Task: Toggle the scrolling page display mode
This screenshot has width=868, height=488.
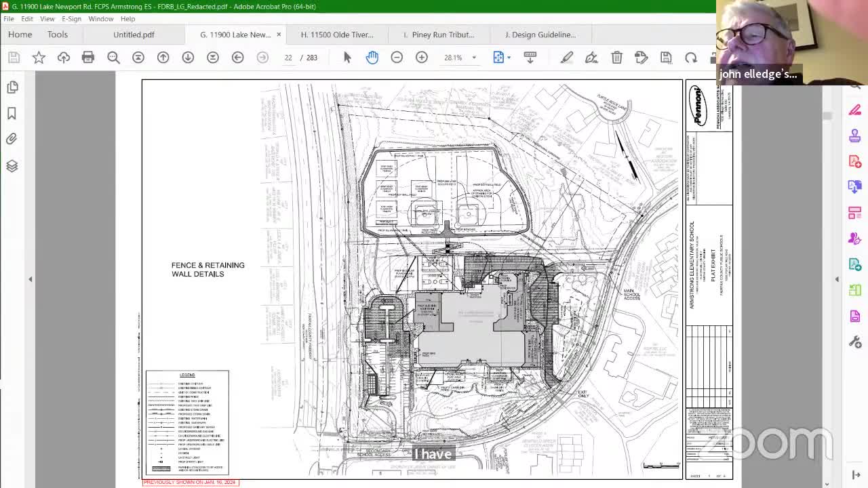Action: coord(530,58)
